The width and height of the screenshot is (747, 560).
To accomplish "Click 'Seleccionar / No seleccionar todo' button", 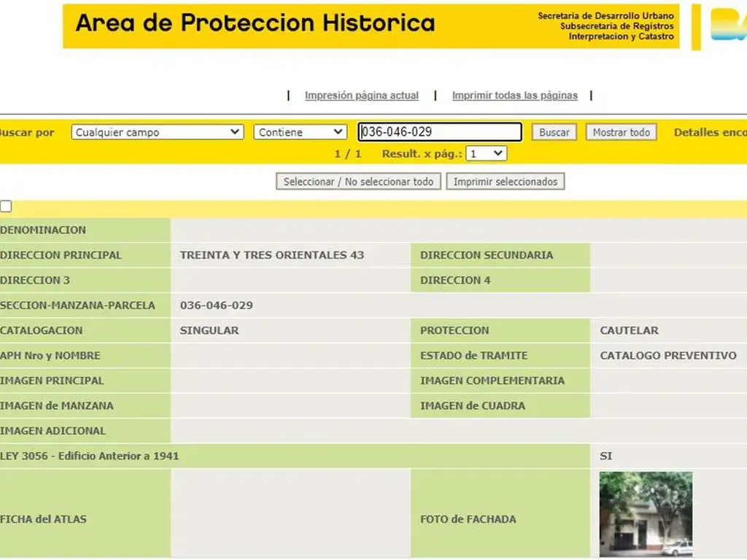I will click(358, 182).
